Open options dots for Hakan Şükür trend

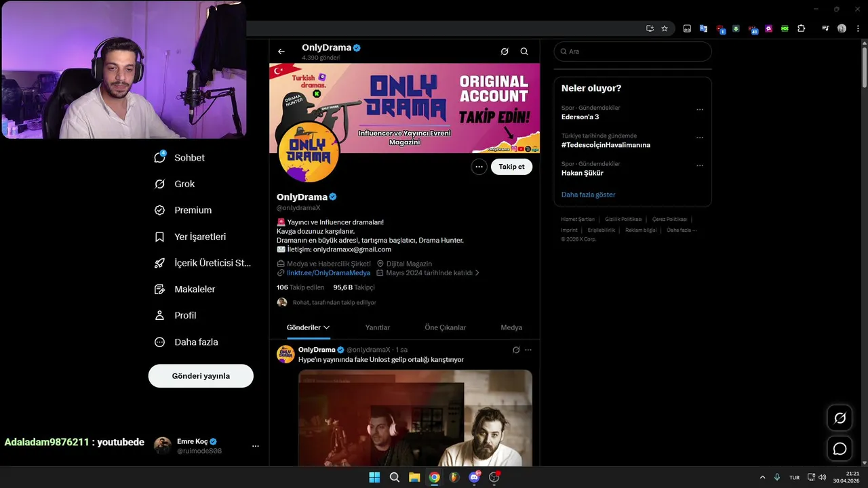pyautogui.click(x=700, y=165)
